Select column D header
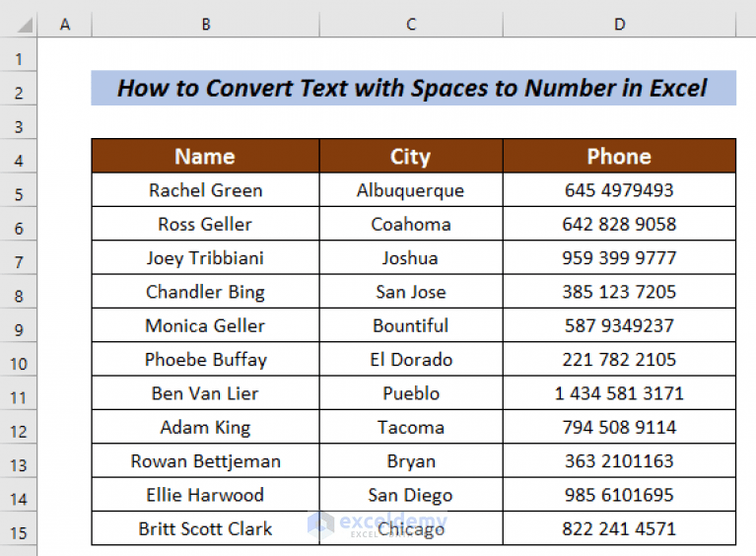Image resolution: width=756 pixels, height=556 pixels. [x=620, y=24]
